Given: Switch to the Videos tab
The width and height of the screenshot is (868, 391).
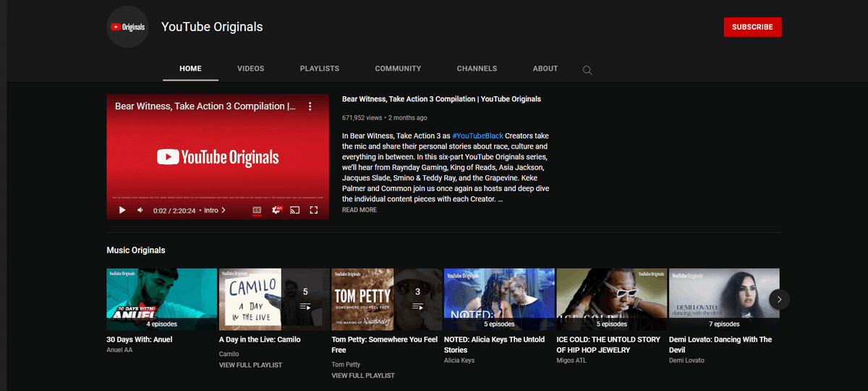Looking at the screenshot, I should click(x=251, y=69).
